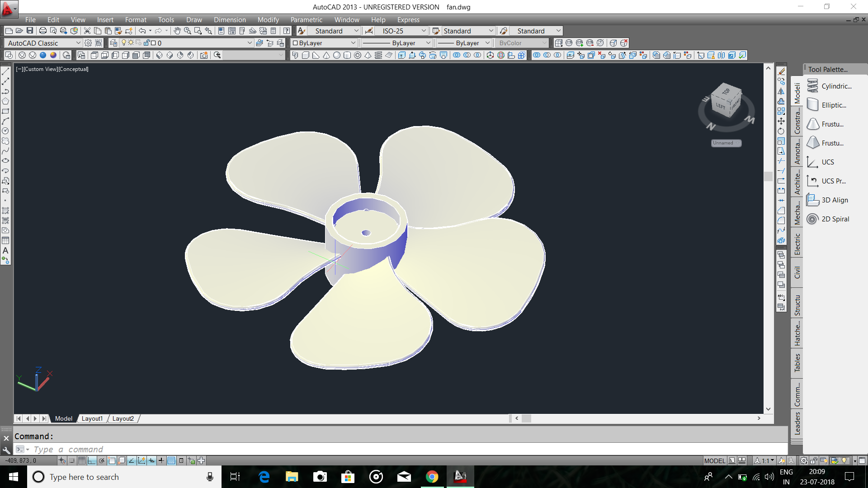Image resolution: width=868 pixels, height=488 pixels.
Task: Open the Layer Properties Manager icon
Action: tap(113, 43)
